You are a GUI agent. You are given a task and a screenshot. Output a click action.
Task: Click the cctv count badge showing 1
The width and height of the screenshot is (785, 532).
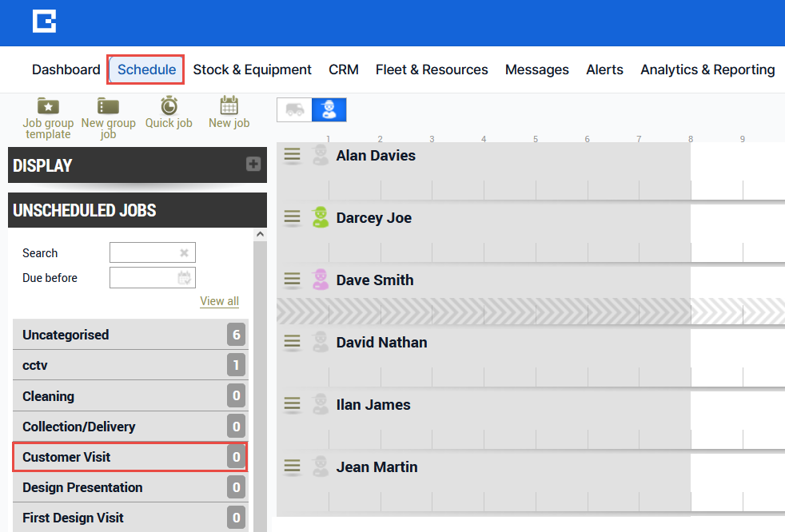237,365
